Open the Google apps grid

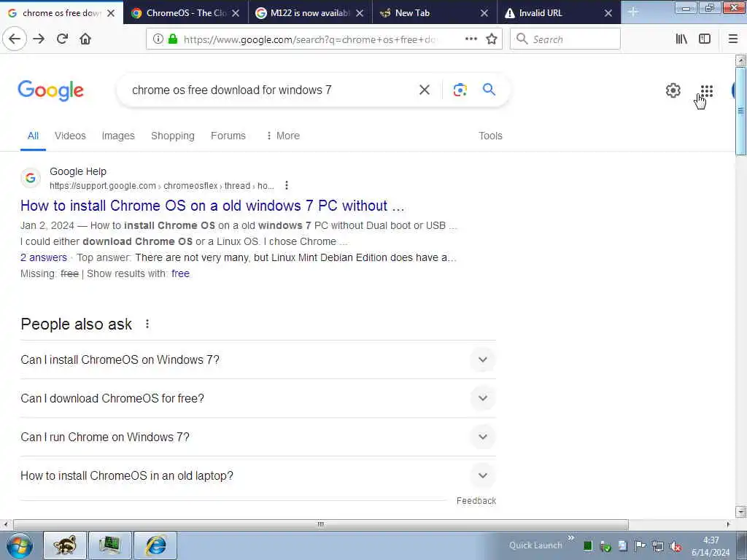706,90
